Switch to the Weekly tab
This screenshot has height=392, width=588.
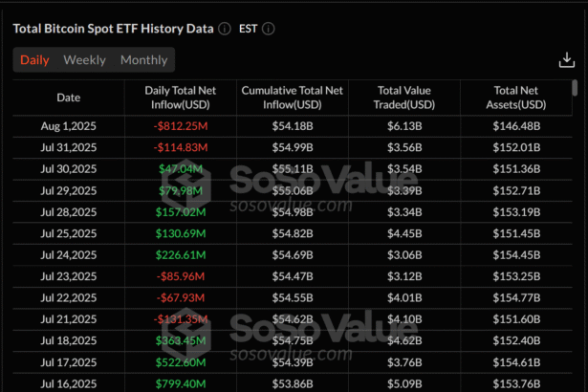(84, 60)
